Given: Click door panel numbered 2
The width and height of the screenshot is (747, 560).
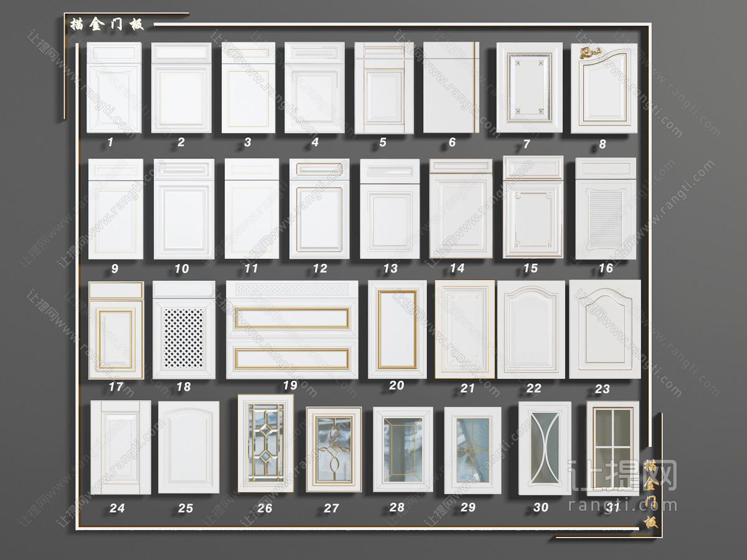Looking at the screenshot, I should point(182,88).
